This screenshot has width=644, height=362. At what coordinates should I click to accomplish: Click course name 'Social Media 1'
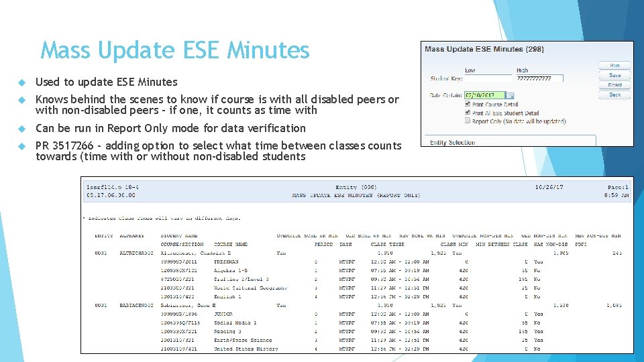(235, 323)
